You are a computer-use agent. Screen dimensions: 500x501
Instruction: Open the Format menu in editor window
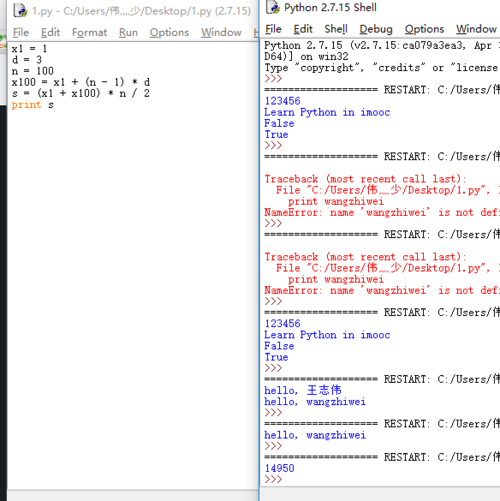(x=89, y=32)
